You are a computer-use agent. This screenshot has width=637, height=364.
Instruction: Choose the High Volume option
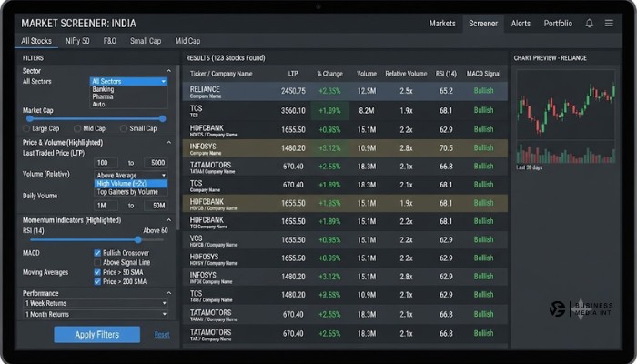point(130,184)
